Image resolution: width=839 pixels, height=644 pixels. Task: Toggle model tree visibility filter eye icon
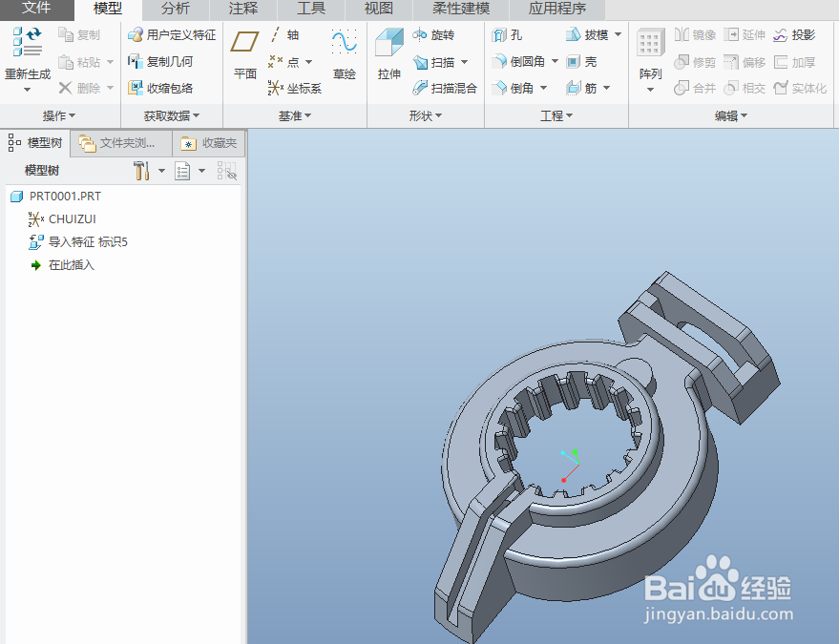click(x=227, y=171)
